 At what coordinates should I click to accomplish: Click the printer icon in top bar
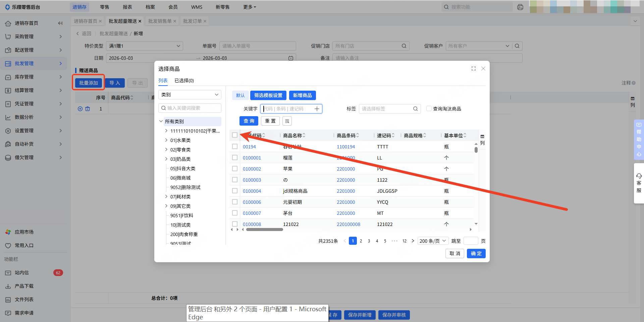pyautogui.click(x=520, y=7)
